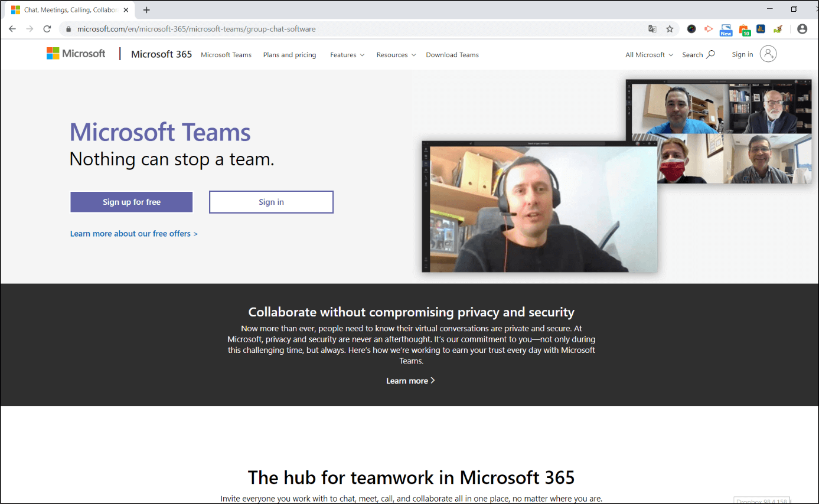Close the Chat, Meetings, Calling tab
Screen dimensions: 819x504
coord(126,10)
